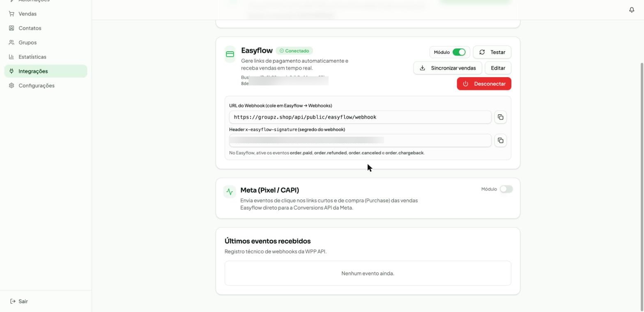
Task: Copy the webhook URL
Action: point(500,117)
